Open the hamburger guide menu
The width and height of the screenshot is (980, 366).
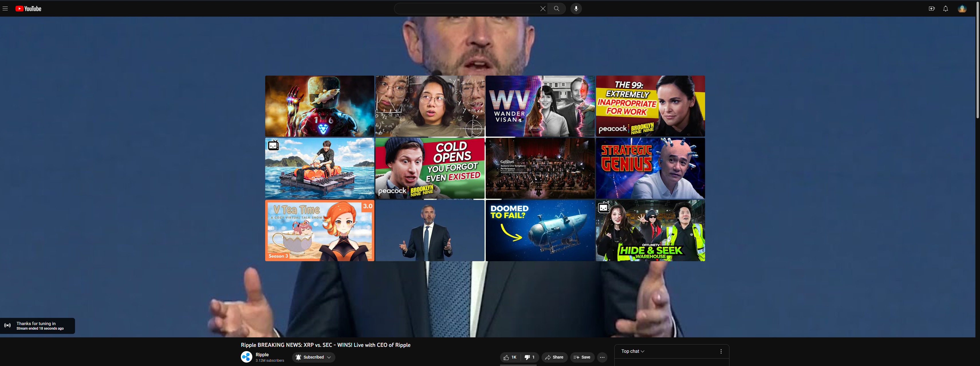[x=5, y=9]
